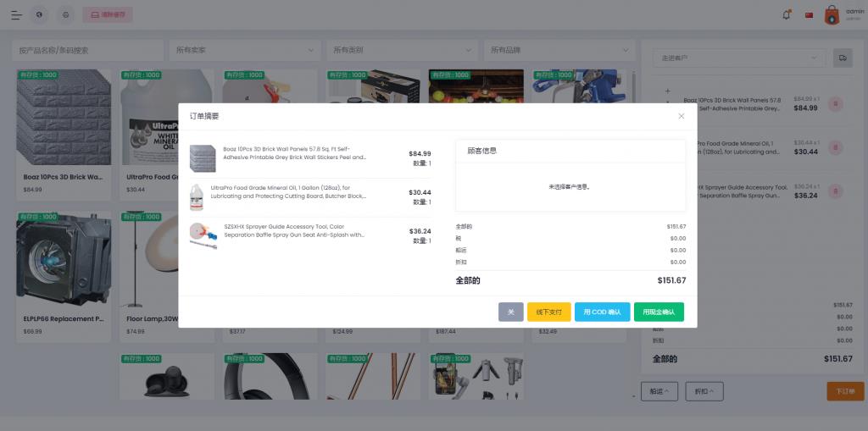Viewport: 868px width, 431px height.
Task: Delete the Boaz brick wall panels cart item
Action: [x=835, y=104]
